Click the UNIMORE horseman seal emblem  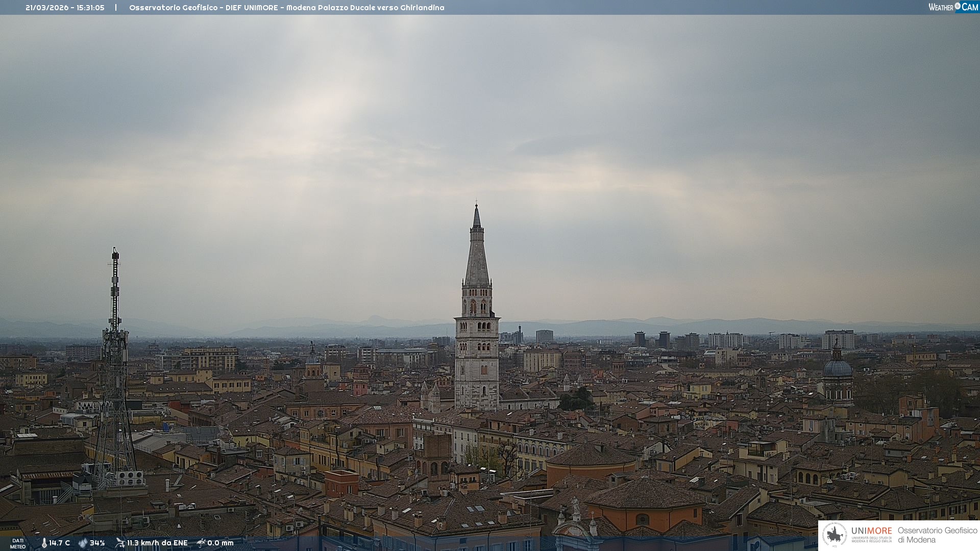pos(835,535)
